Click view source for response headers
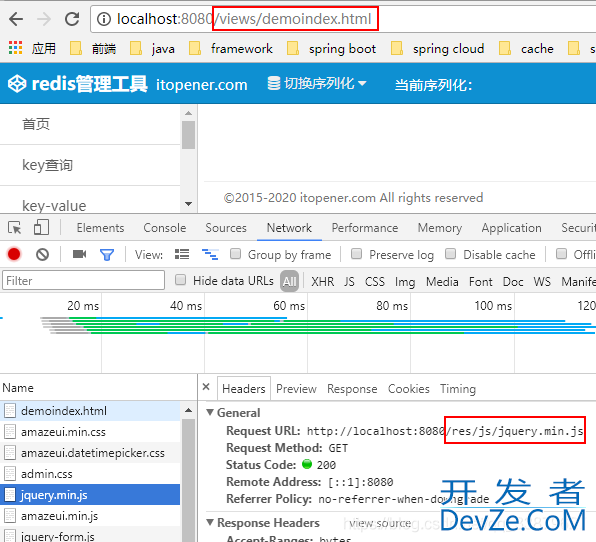Image resolution: width=596 pixels, height=542 pixels. [380, 523]
